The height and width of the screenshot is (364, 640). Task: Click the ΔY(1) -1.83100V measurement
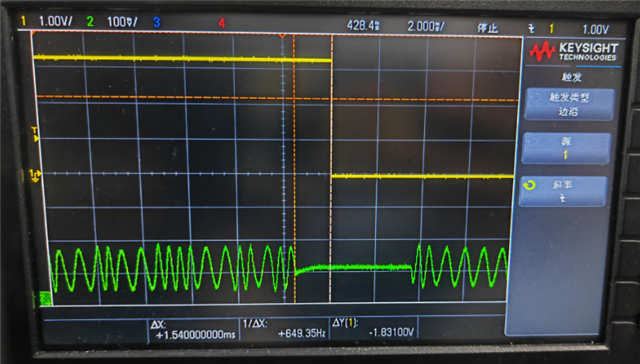click(373, 328)
